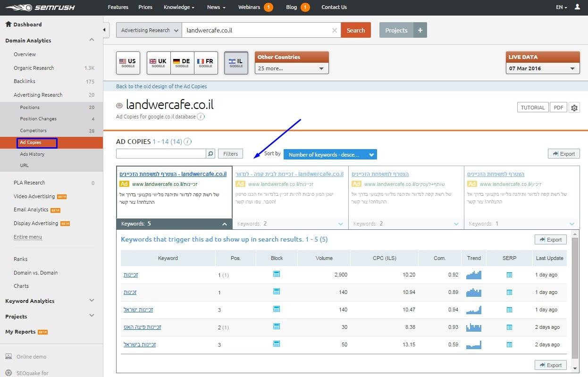View SERP snapshot for the 13.15 CPC row
Viewport: 588px width, 377px height.
tap(509, 344)
